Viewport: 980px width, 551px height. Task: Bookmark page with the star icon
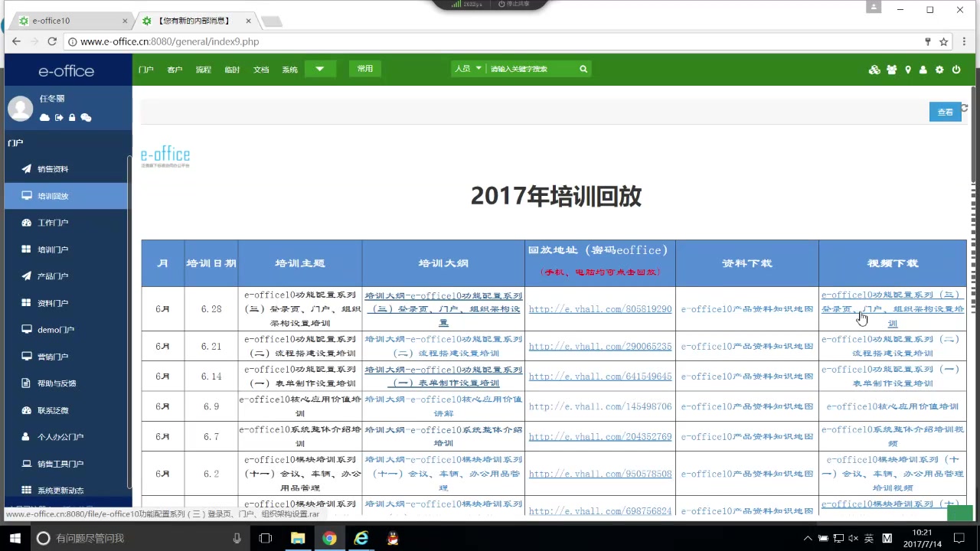[944, 41]
